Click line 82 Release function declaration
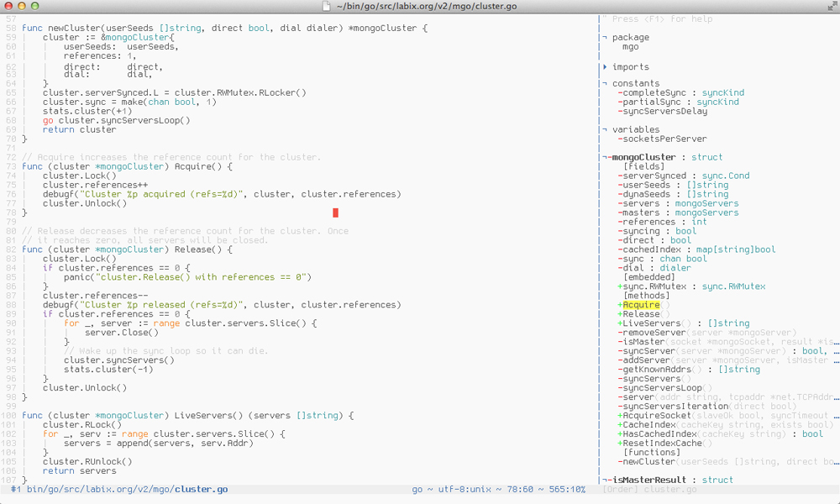The image size is (840, 504). pos(127,249)
